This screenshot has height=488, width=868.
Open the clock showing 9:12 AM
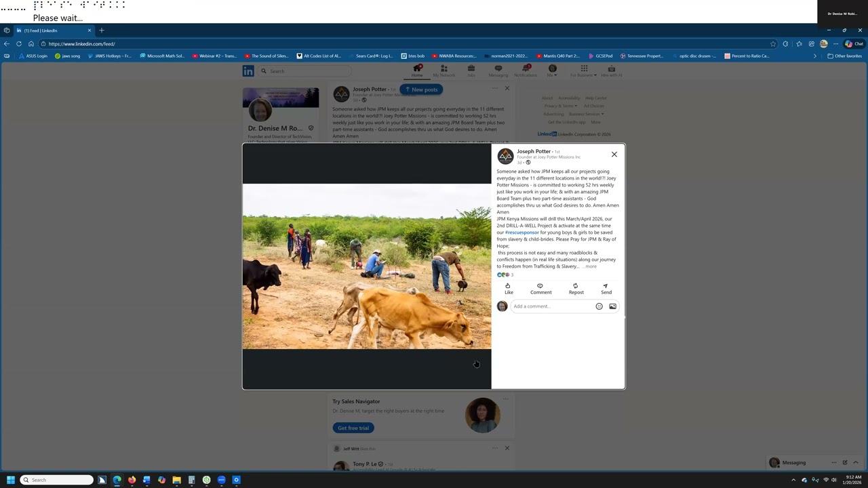tap(851, 480)
